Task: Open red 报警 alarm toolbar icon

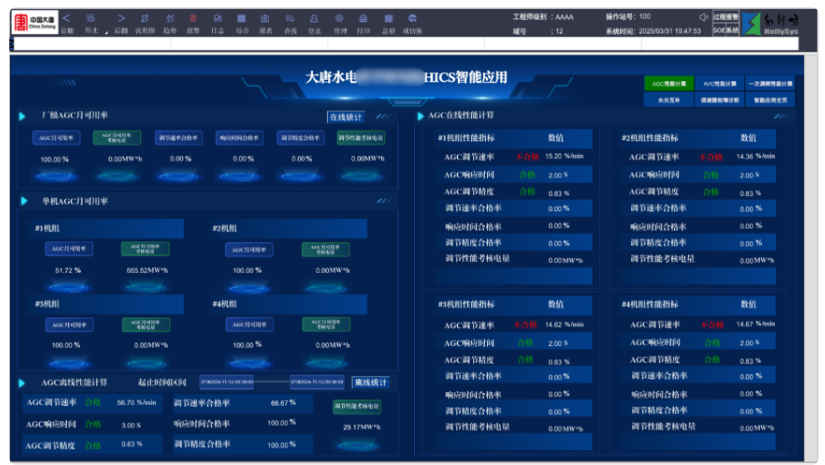Action: click(x=193, y=23)
